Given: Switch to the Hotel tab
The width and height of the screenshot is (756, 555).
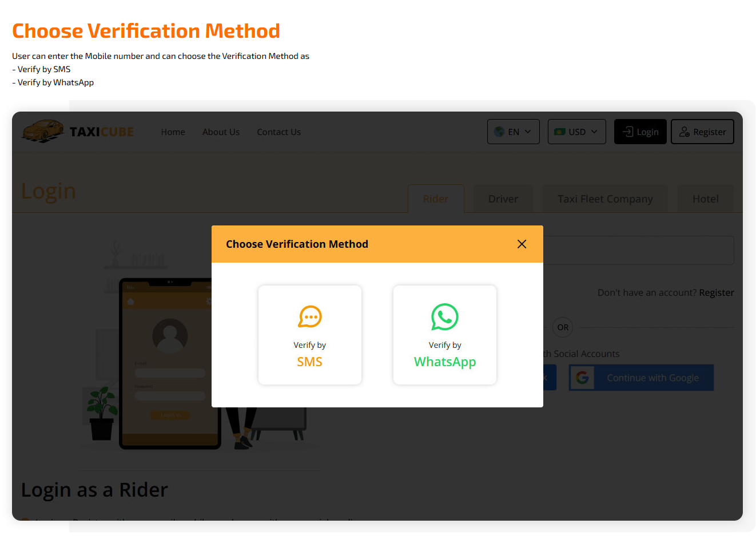Looking at the screenshot, I should coord(706,199).
